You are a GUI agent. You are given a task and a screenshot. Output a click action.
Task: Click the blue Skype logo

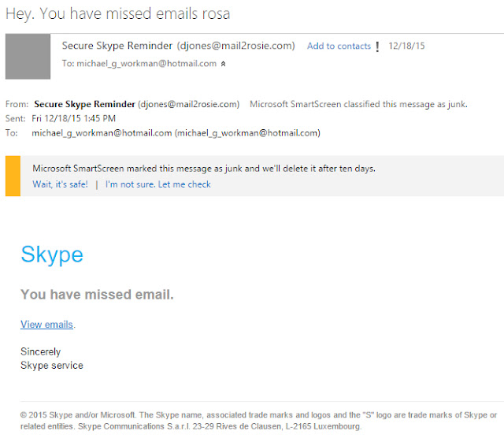pos(52,254)
